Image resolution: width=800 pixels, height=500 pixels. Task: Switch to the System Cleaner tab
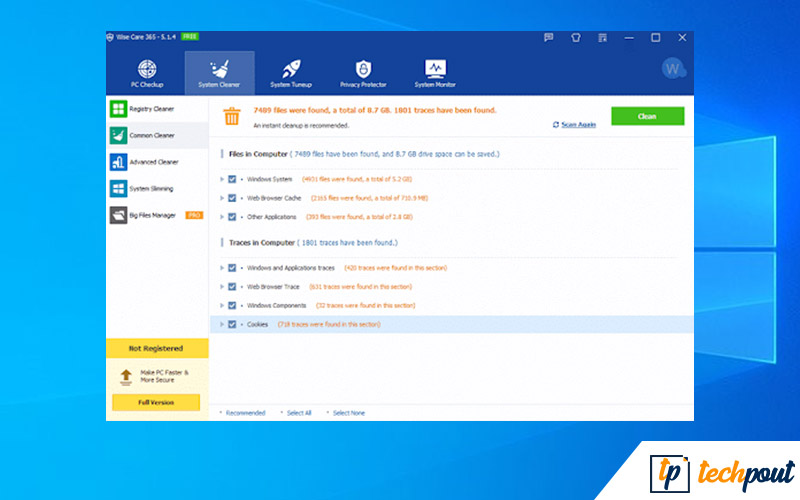220,70
